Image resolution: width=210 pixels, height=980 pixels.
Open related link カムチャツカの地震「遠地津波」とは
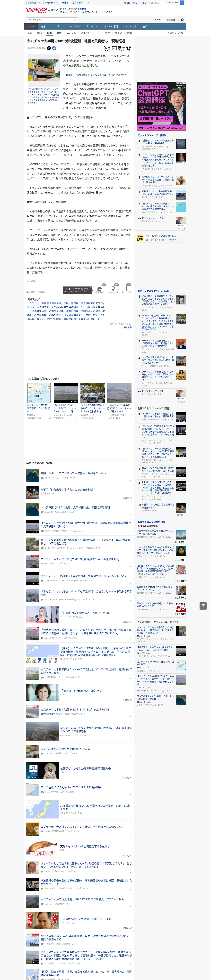point(66,303)
